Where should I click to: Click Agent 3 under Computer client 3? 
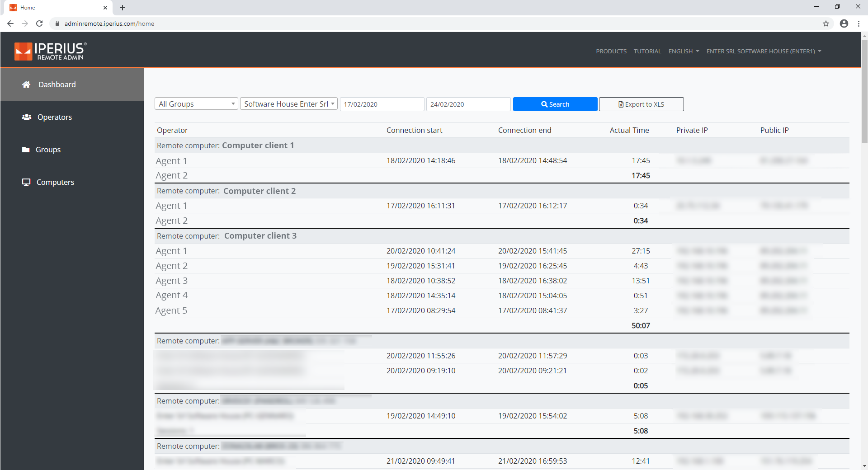pyautogui.click(x=171, y=281)
